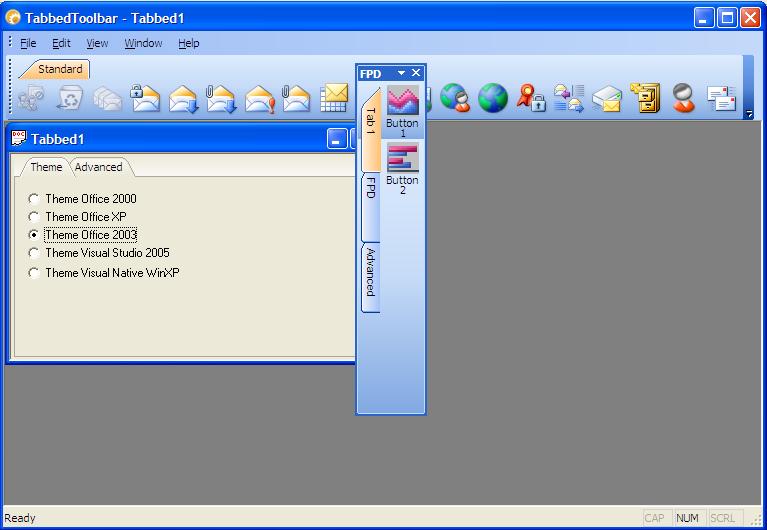Click the envelope with red exclamation icon
Viewport: 767px width, 530px height.
pyautogui.click(x=259, y=98)
